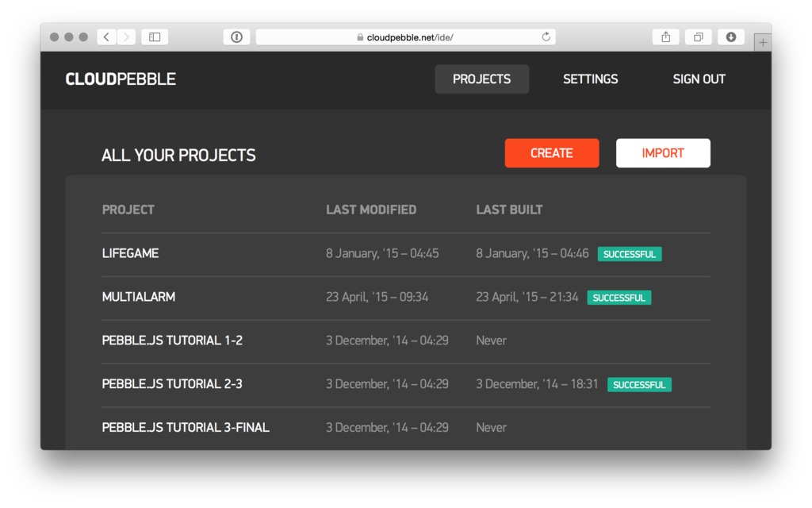Create a new project

pos(552,153)
